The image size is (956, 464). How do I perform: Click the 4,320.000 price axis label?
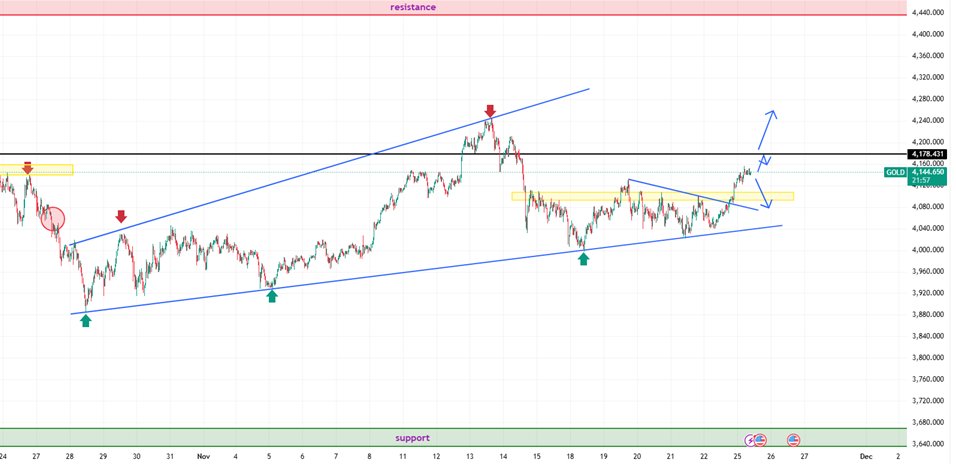tap(930, 77)
